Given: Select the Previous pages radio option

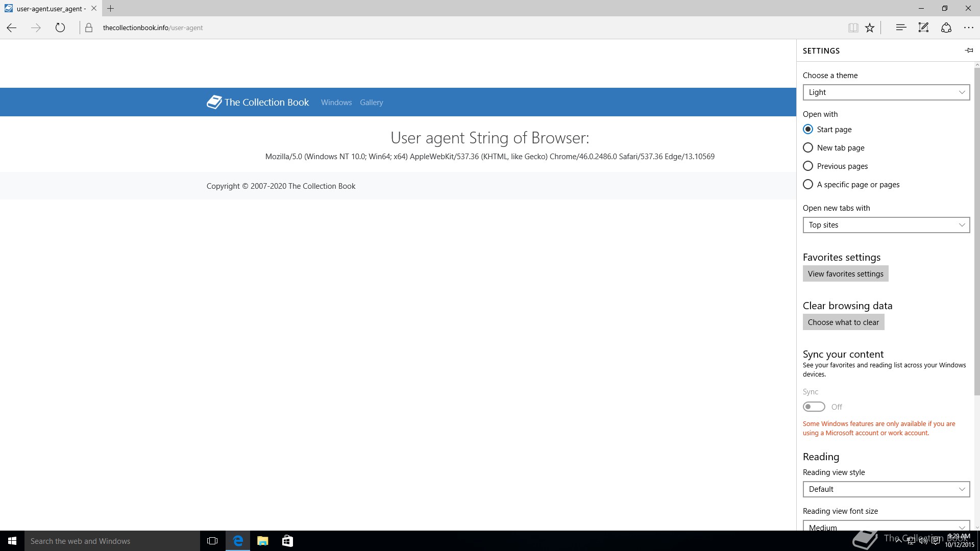Looking at the screenshot, I should (x=808, y=166).
